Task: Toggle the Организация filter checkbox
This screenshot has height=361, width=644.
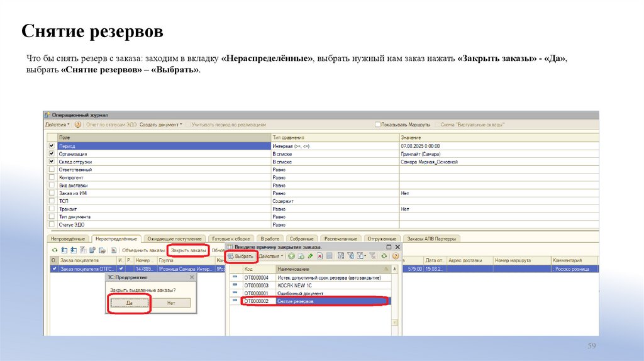Action: (52, 153)
